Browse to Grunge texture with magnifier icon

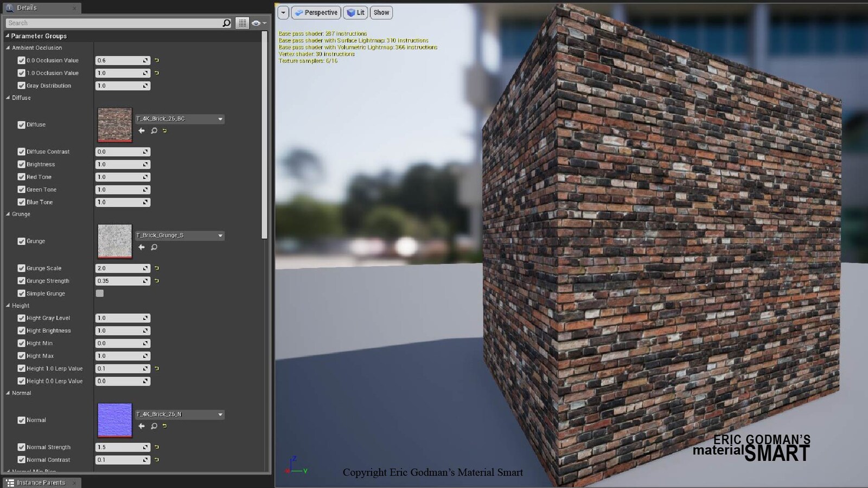[154, 247]
